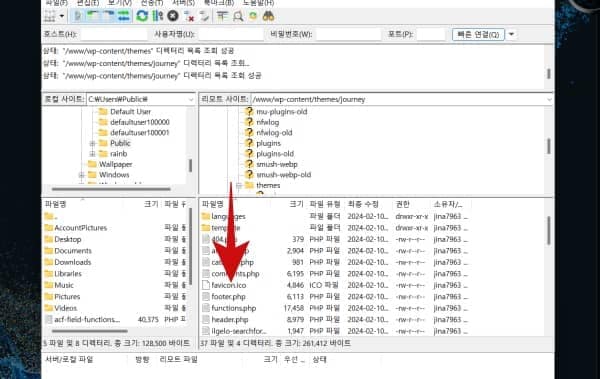Open the 로컬 사이트 path dropdown

pyautogui.click(x=191, y=99)
